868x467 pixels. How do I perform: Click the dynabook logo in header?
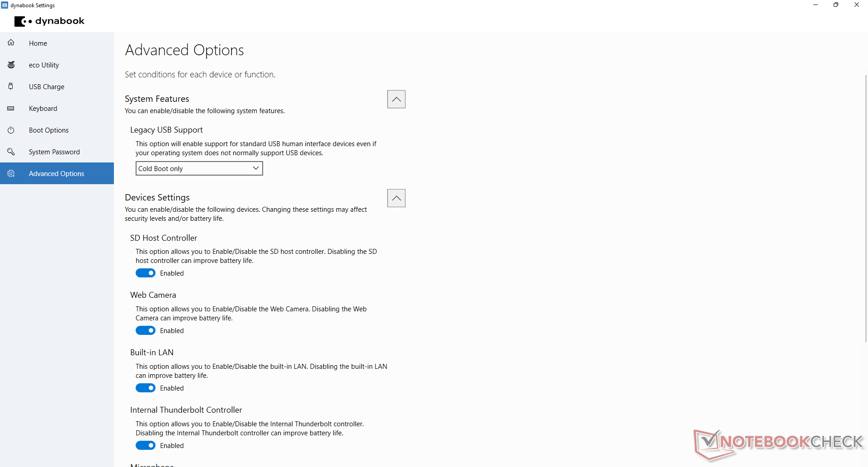point(49,21)
